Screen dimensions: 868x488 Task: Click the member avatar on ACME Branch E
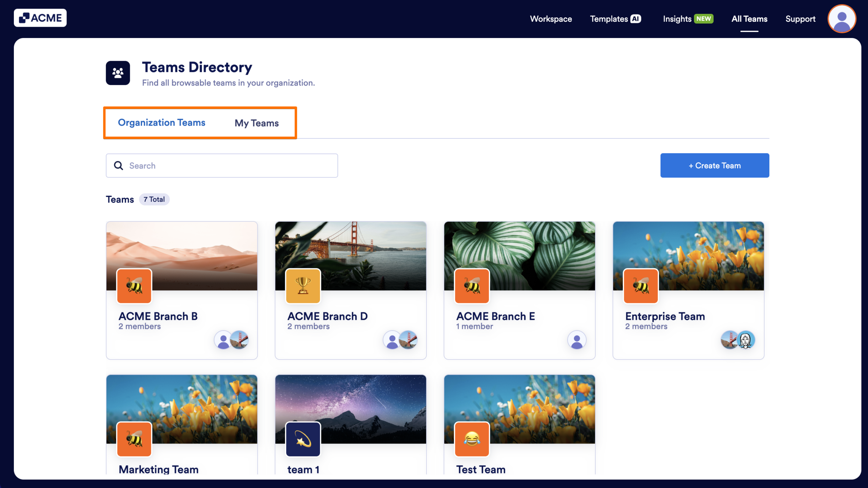coord(576,340)
